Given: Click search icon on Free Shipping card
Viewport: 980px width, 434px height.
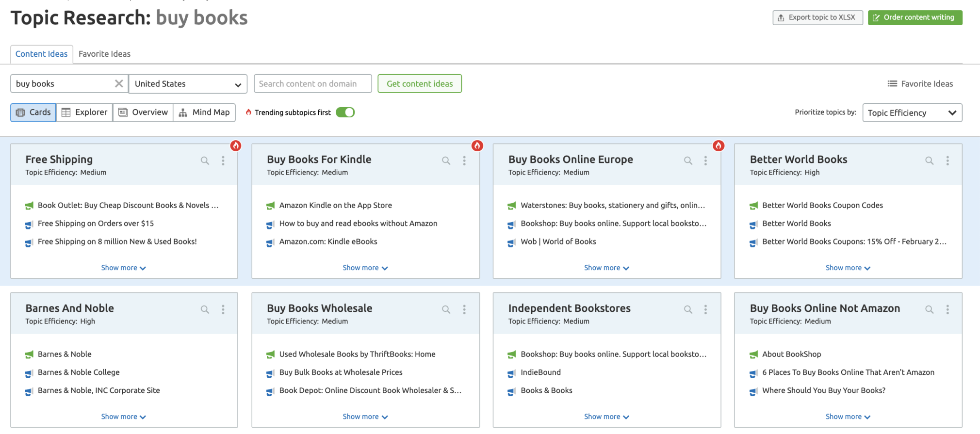Looking at the screenshot, I should click(205, 161).
